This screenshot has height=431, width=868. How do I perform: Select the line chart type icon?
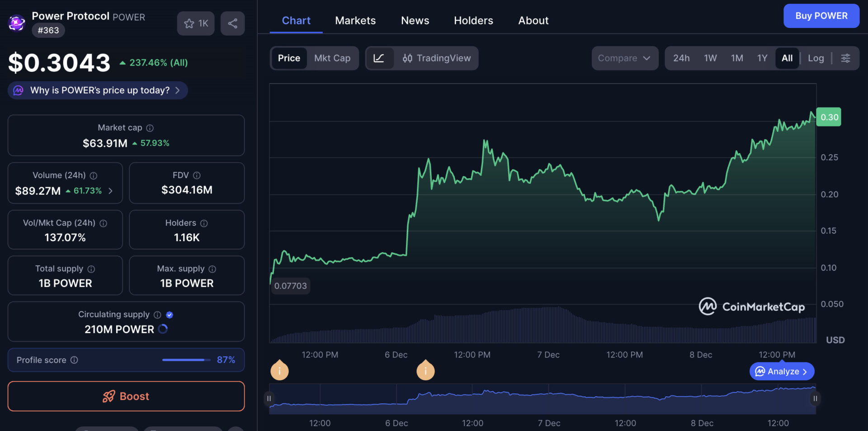[x=379, y=58]
